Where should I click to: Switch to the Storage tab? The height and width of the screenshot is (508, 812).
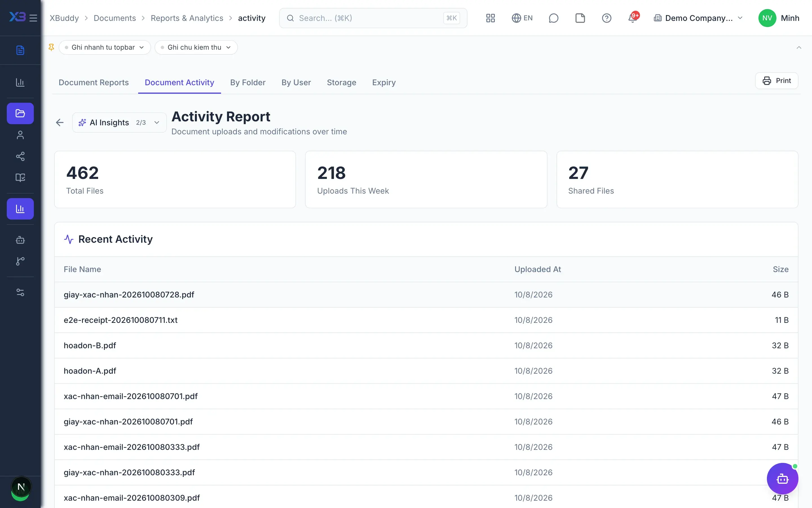(x=341, y=82)
